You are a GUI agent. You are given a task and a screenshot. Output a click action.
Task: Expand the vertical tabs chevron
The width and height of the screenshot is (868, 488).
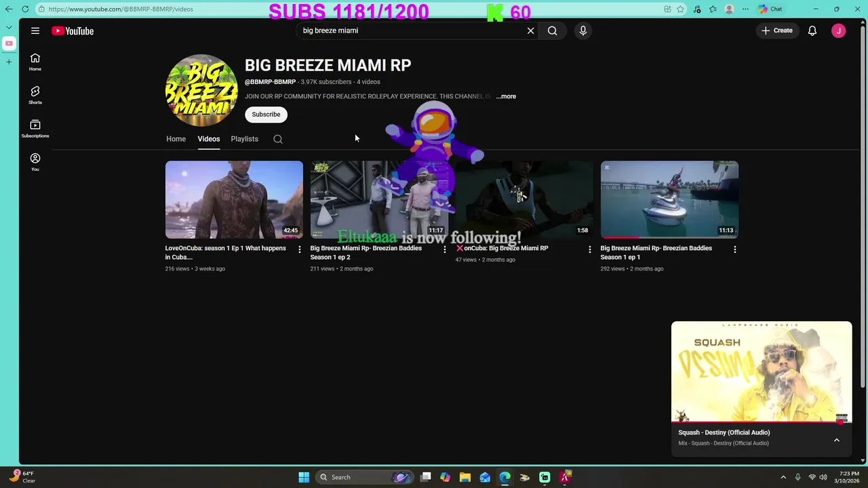click(9, 27)
